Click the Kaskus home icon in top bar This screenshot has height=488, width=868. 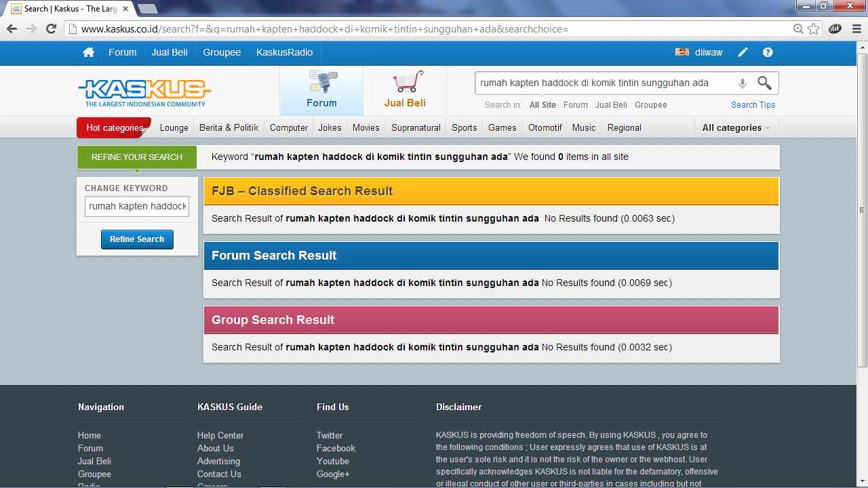(88, 52)
